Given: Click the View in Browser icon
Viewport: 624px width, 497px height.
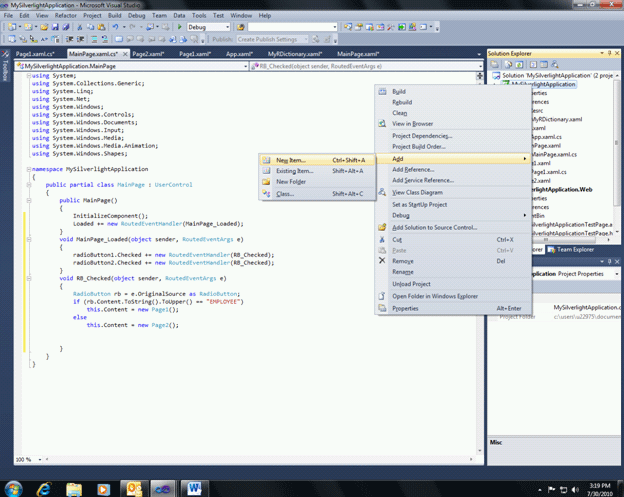Looking at the screenshot, I should 383,124.
